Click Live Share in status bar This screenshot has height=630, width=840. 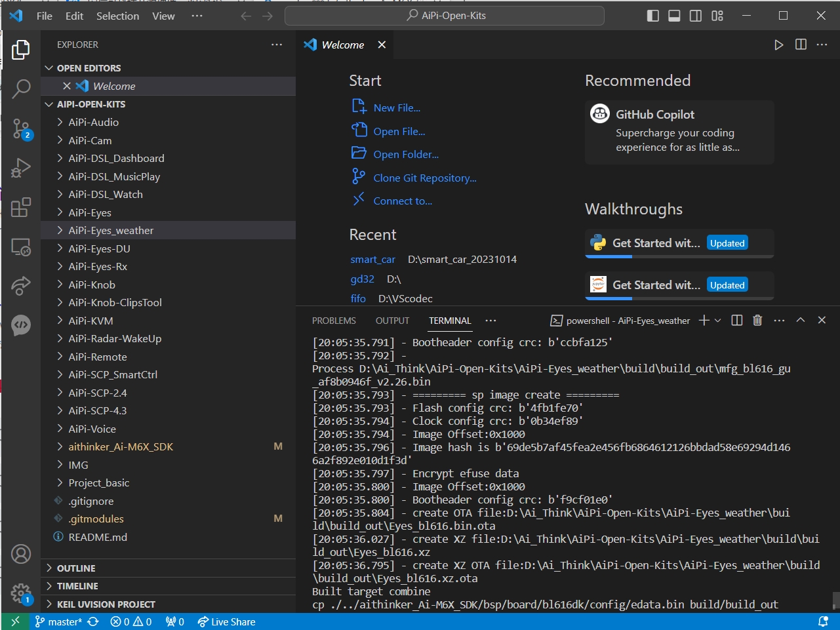click(x=226, y=621)
